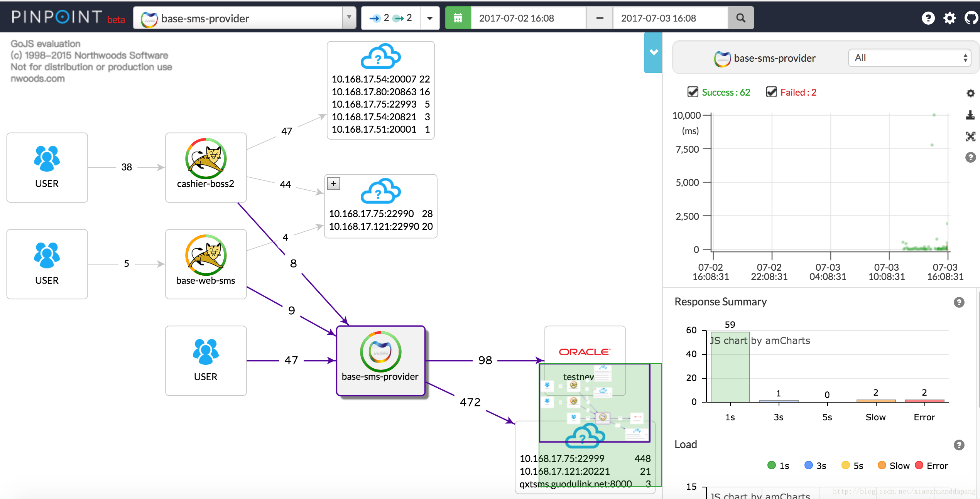This screenshot has width=980, height=499.
Task: Click link count 38 edge label
Action: [127, 167]
